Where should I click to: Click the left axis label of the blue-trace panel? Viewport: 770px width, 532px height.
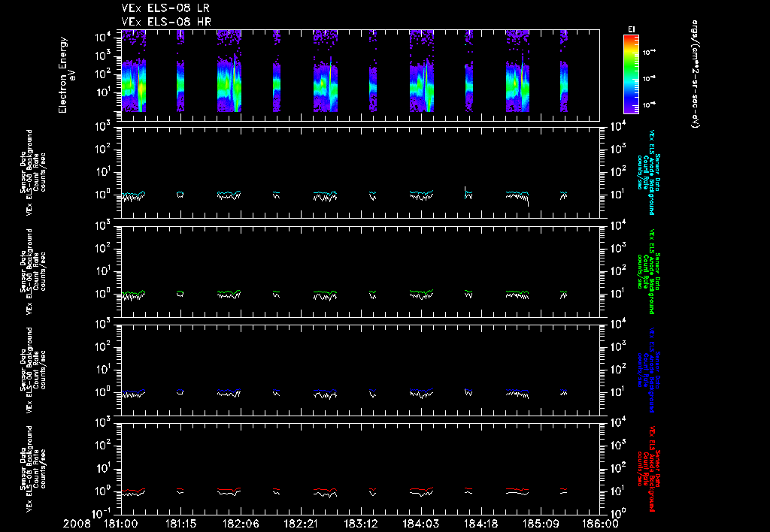point(33,370)
